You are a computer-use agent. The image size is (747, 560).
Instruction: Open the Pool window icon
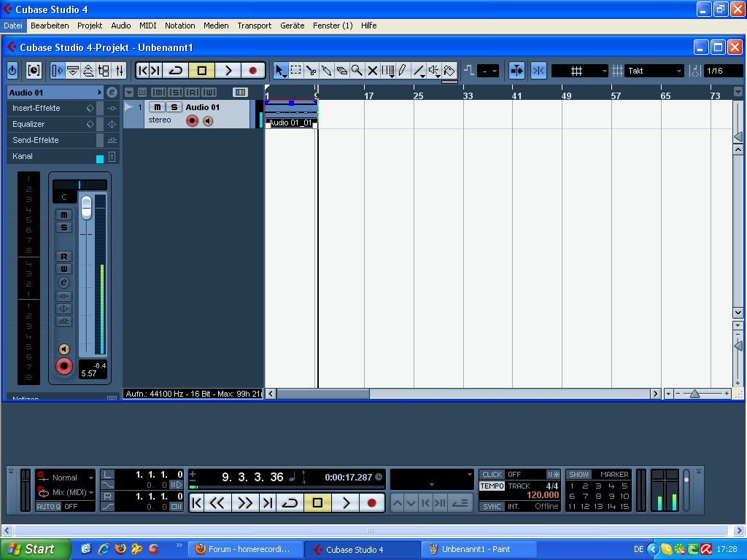[104, 71]
